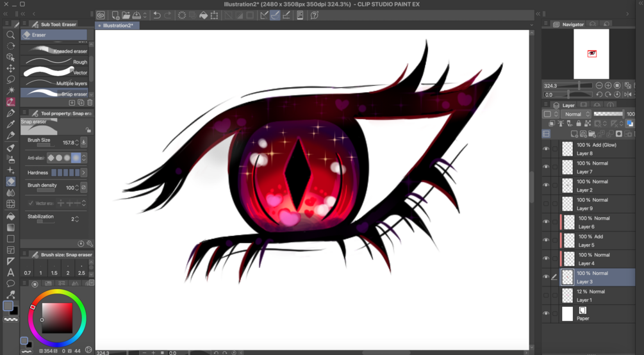The width and height of the screenshot is (644, 355).
Task: Choose the Multiple layers eraser
Action: (54, 83)
